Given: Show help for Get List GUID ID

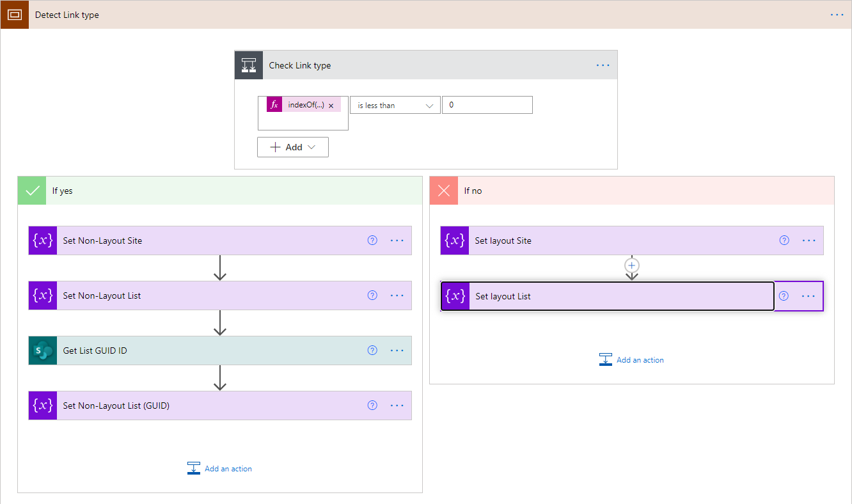Looking at the screenshot, I should (x=373, y=350).
